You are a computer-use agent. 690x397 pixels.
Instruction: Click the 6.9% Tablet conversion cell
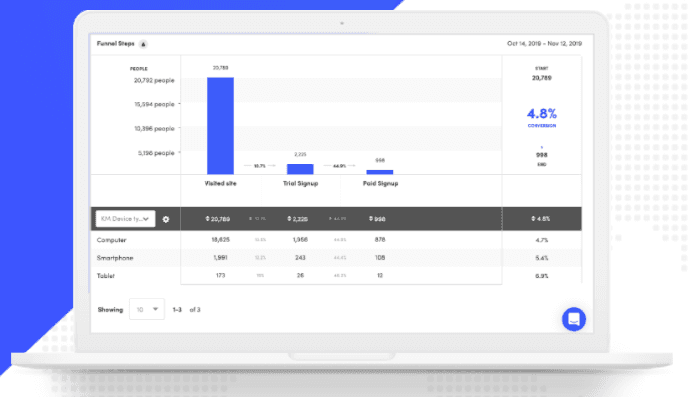pos(542,276)
